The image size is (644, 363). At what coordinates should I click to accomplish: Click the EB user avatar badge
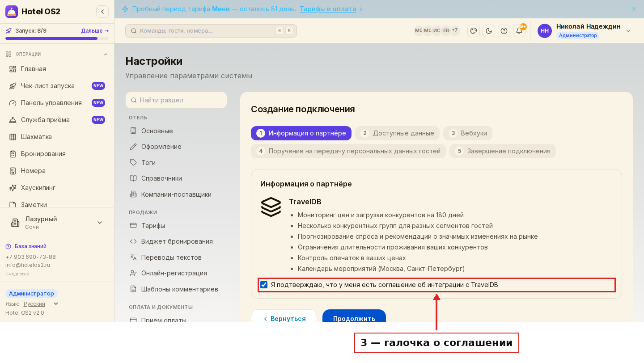446,31
